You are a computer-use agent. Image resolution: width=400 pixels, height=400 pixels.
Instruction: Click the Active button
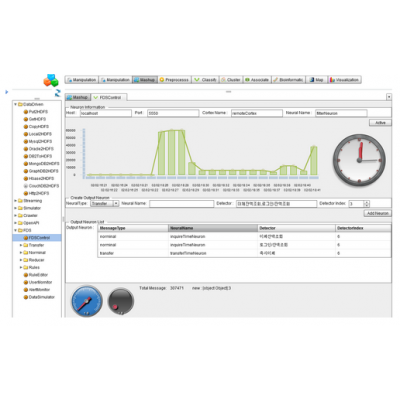tap(380, 123)
